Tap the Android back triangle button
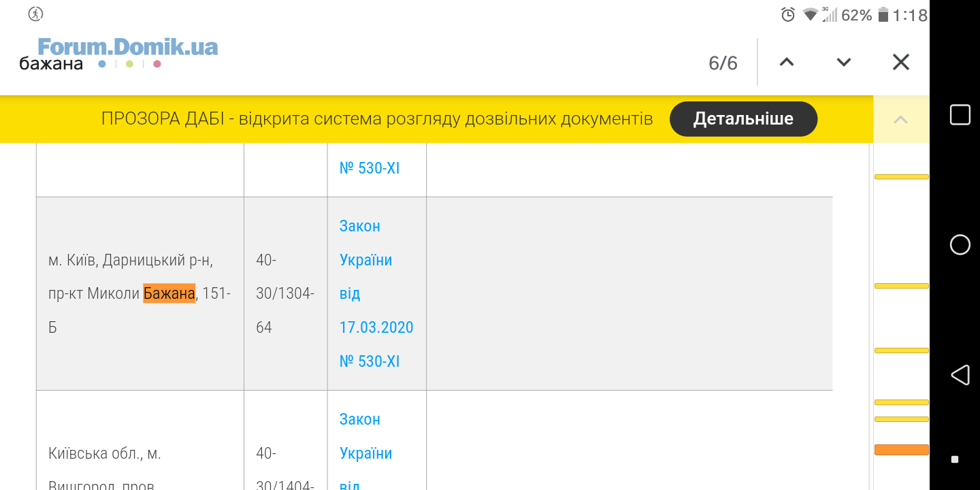This screenshot has height=490, width=980. click(x=960, y=374)
